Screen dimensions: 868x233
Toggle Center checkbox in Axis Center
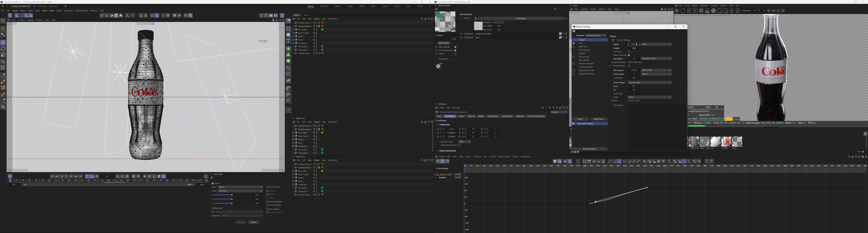[x=212, y=183]
